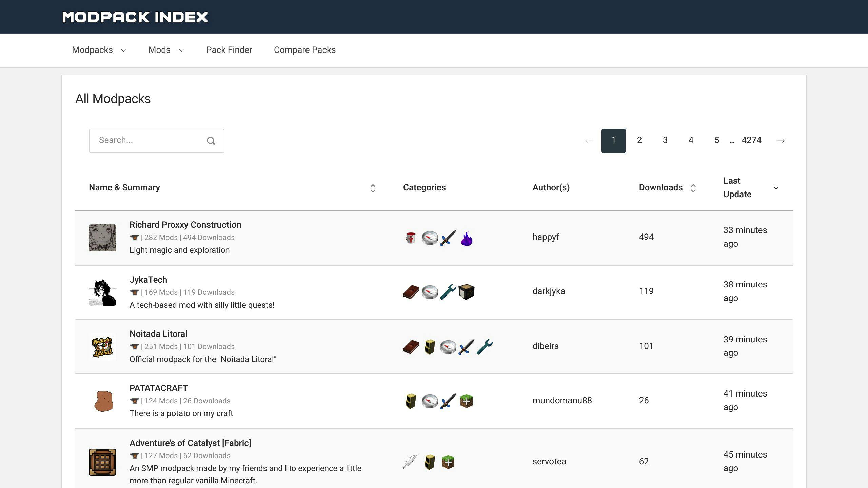Expand the Last Update sort column

[x=775, y=188]
